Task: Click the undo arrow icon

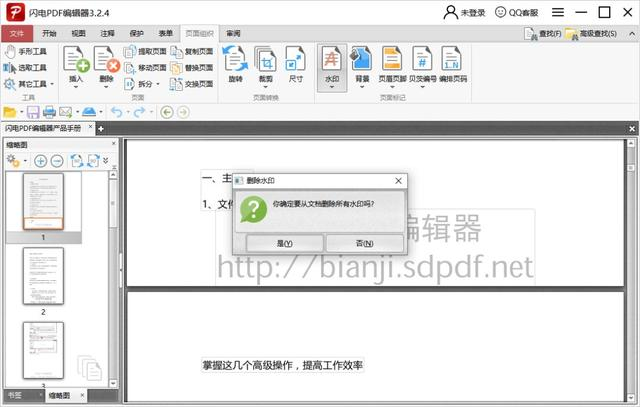Action: pyautogui.click(x=117, y=112)
